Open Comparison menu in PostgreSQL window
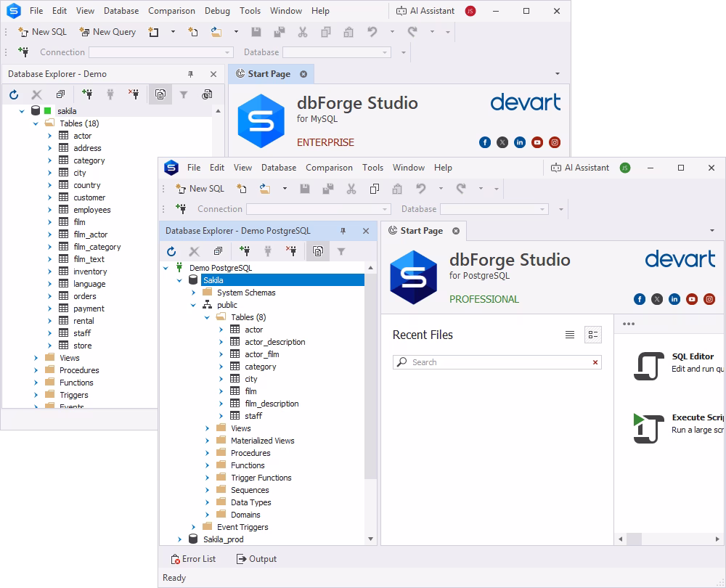 (329, 168)
